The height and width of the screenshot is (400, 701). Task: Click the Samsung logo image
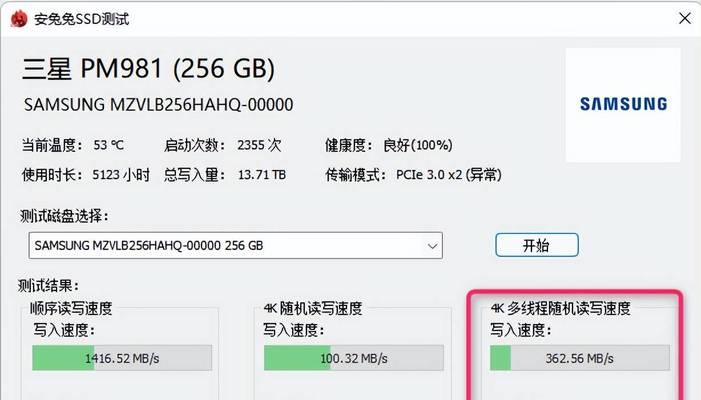623,104
